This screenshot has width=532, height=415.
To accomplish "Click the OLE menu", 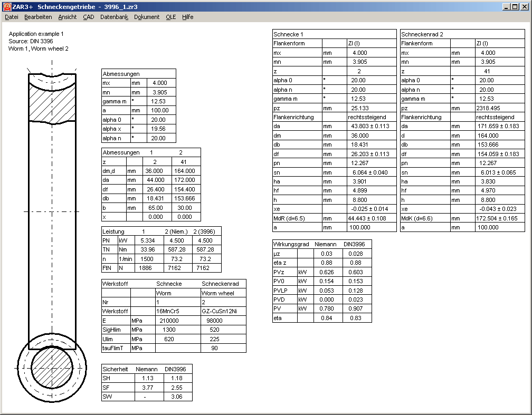I will (171, 17).
